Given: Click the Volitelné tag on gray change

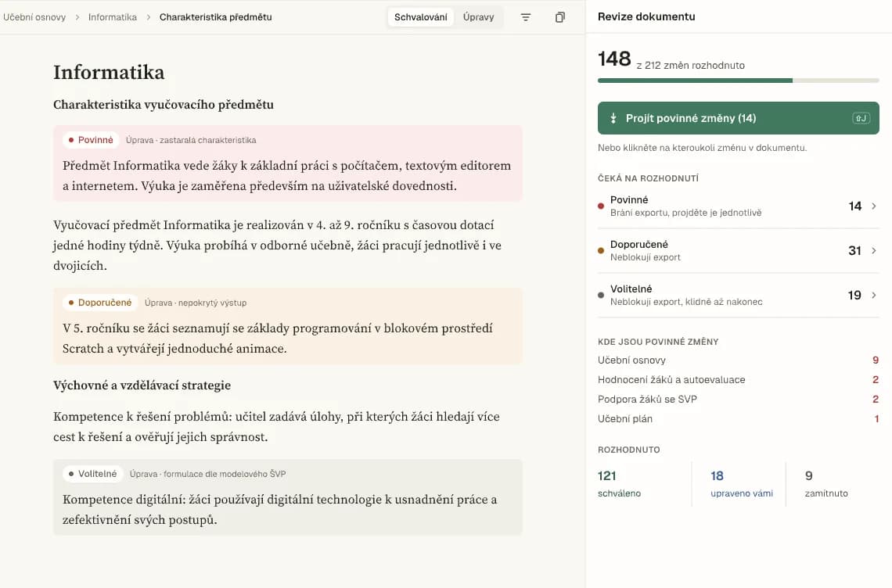Looking at the screenshot, I should 92,474.
